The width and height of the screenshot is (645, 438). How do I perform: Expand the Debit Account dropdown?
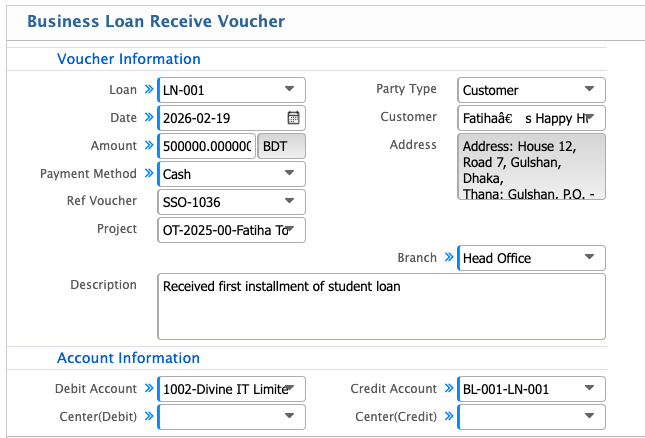289,388
